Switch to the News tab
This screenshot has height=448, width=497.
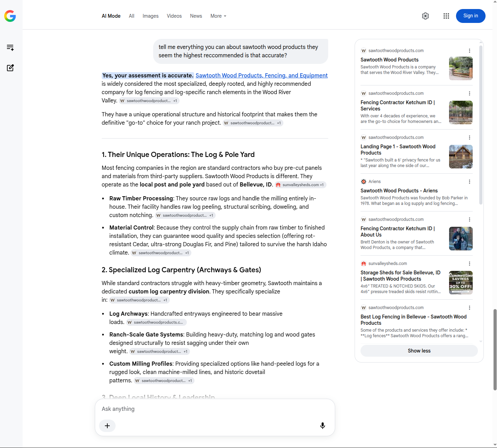[196, 16]
